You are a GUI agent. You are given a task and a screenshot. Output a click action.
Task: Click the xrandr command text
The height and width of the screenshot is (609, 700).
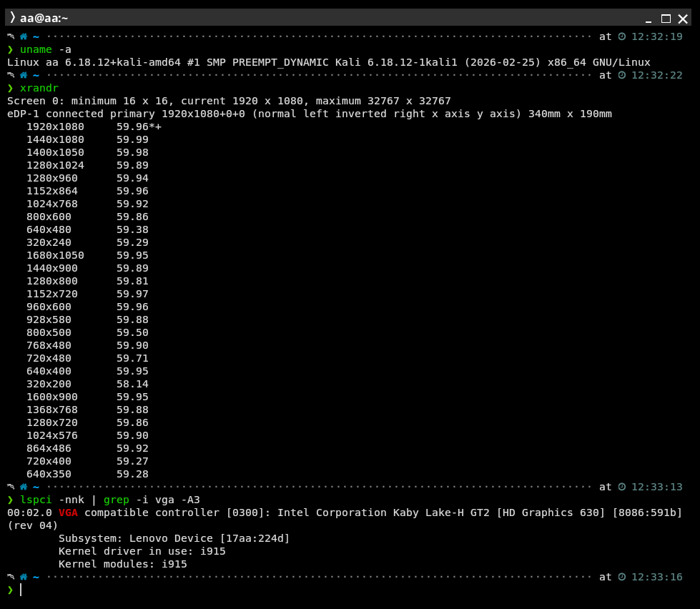click(x=39, y=88)
